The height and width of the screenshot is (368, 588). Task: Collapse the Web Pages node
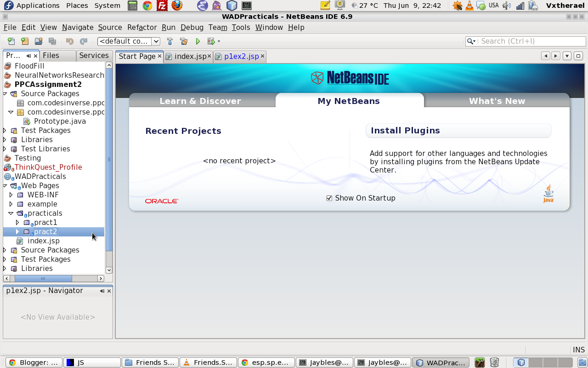pos(5,185)
